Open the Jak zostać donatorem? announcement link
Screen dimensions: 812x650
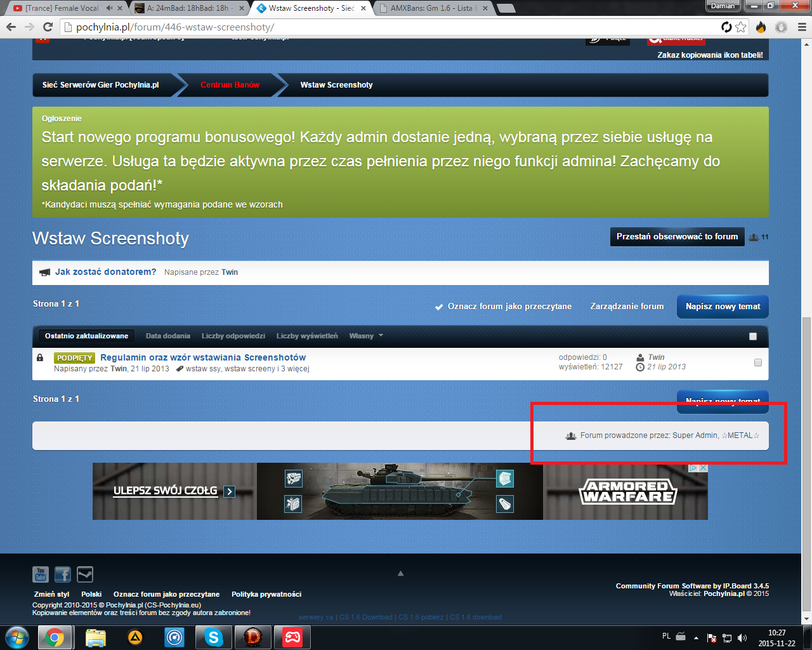[x=105, y=272]
